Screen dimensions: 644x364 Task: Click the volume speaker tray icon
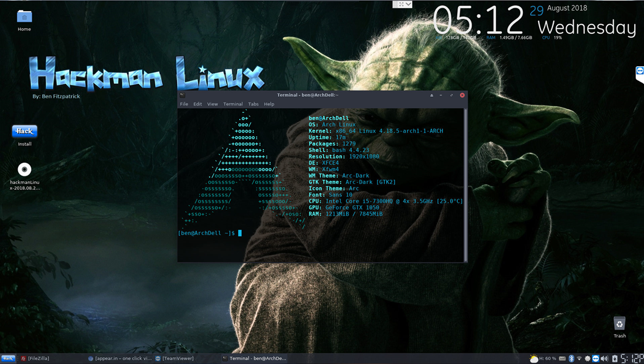click(x=605, y=359)
